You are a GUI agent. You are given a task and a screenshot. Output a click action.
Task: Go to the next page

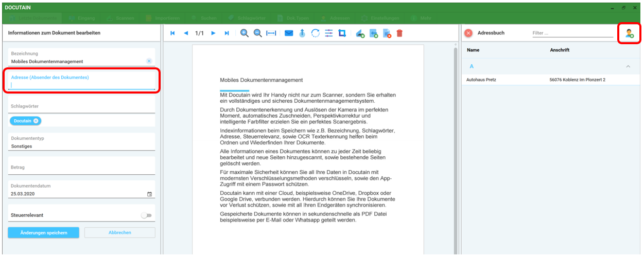click(x=213, y=33)
